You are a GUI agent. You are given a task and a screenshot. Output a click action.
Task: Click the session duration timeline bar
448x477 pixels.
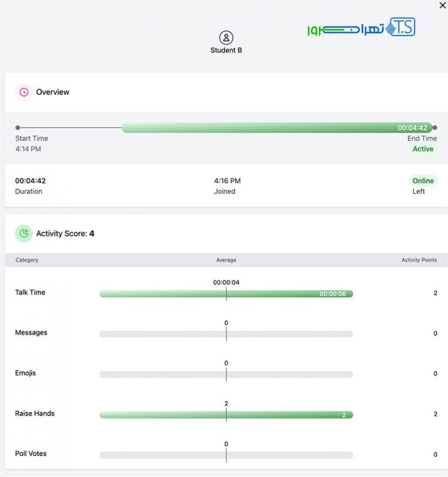coord(277,128)
